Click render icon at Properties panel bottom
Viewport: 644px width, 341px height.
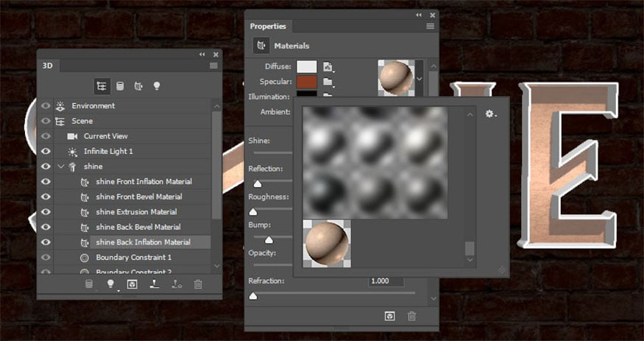coord(389,315)
